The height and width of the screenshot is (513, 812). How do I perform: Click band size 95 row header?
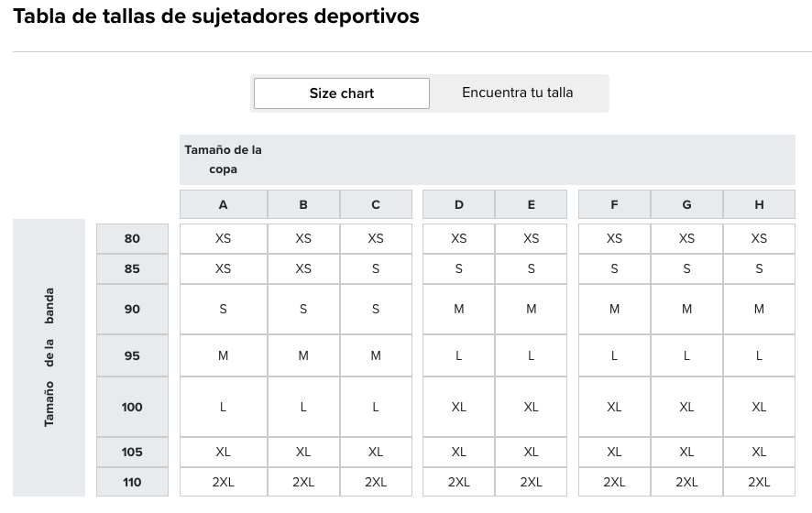point(133,355)
